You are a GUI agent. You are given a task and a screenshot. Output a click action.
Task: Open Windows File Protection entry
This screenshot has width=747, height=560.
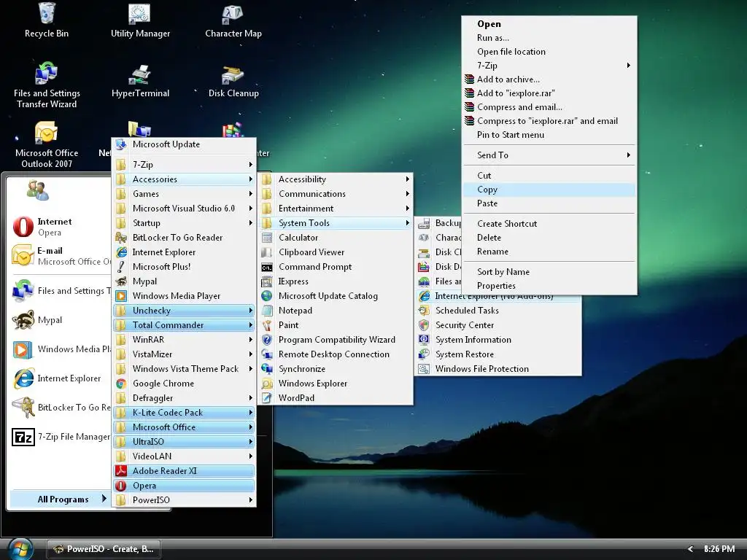tap(498, 369)
